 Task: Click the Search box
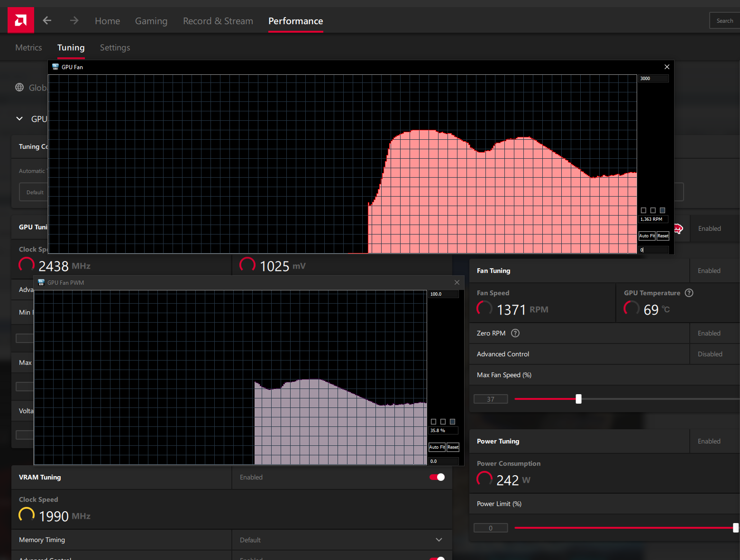click(x=725, y=20)
